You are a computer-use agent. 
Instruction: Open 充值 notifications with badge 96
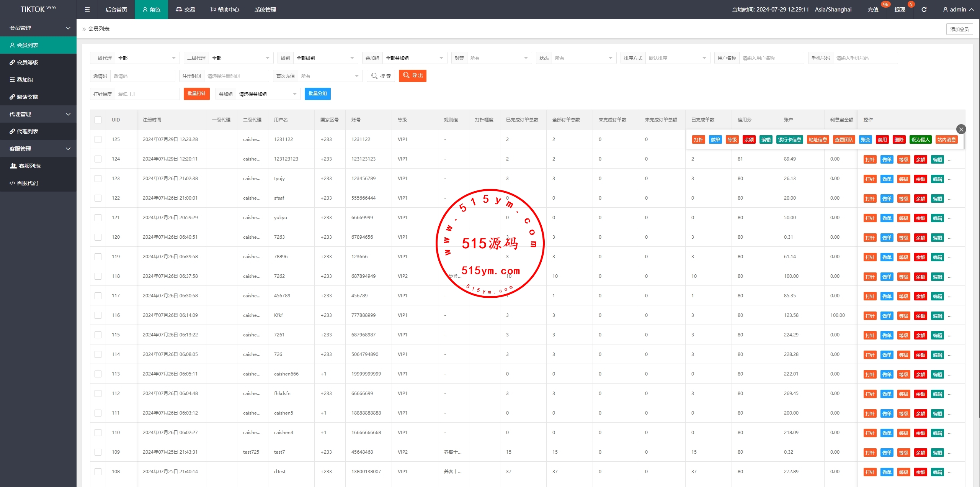[x=873, y=10]
